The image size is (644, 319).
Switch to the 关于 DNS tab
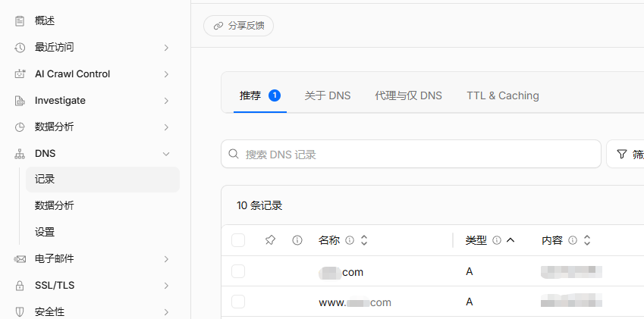coord(328,96)
